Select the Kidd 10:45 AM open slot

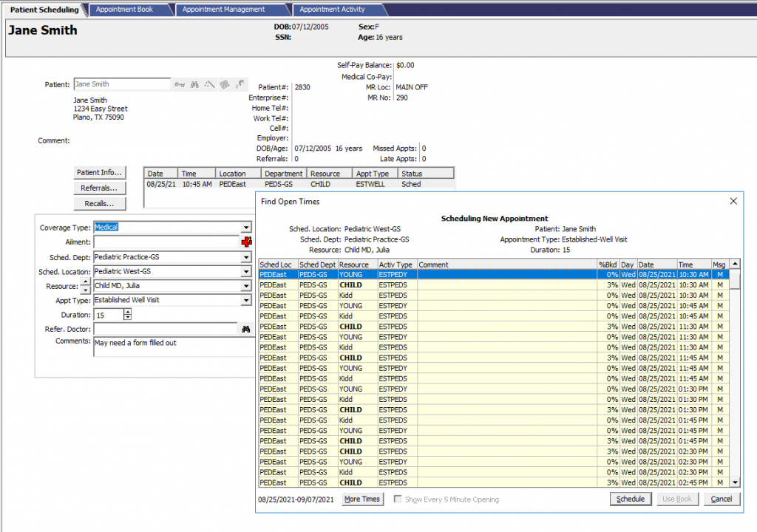tap(494, 316)
